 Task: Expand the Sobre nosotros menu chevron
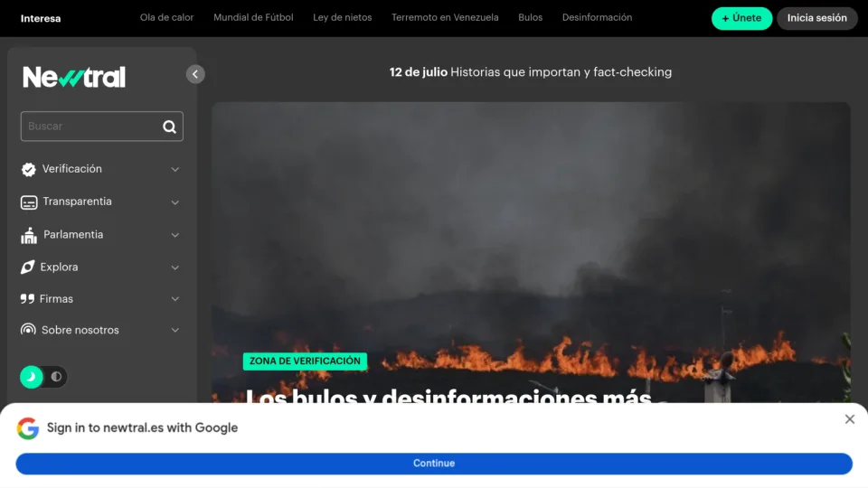point(175,331)
